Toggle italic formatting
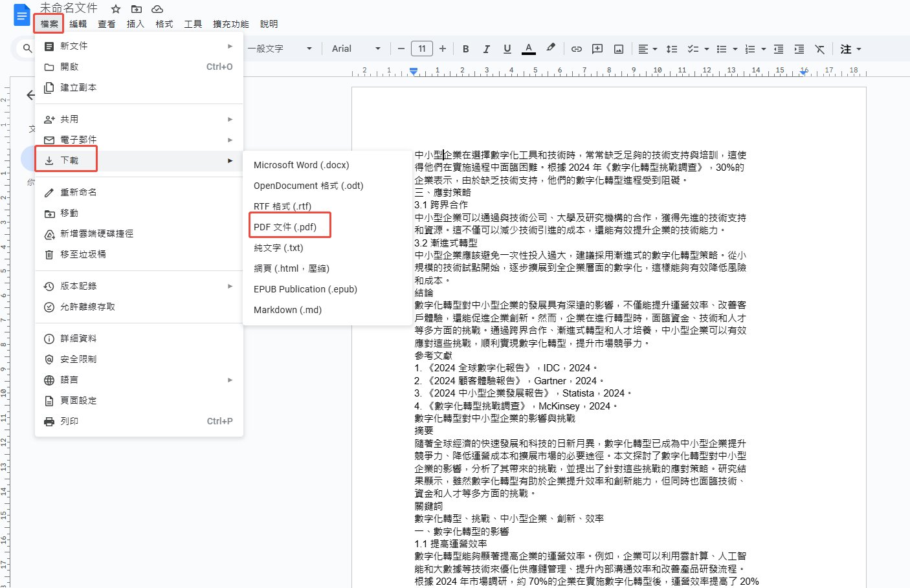The width and height of the screenshot is (910, 588). (x=486, y=49)
